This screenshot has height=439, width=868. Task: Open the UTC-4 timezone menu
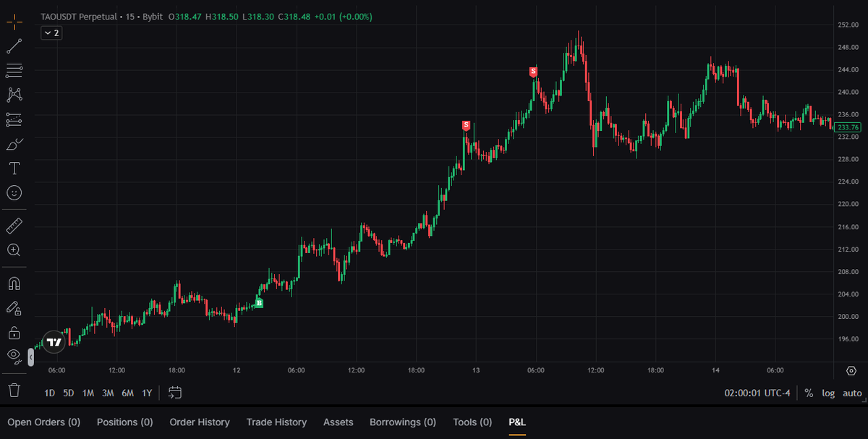(x=756, y=393)
